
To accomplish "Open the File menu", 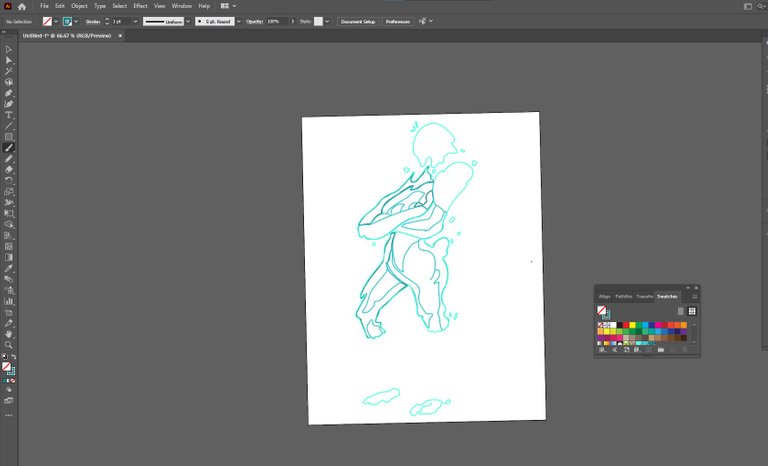I will (44, 6).
